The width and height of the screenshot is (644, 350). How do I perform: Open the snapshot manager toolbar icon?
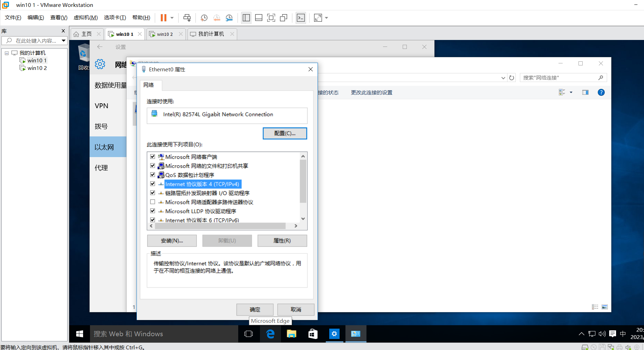229,18
